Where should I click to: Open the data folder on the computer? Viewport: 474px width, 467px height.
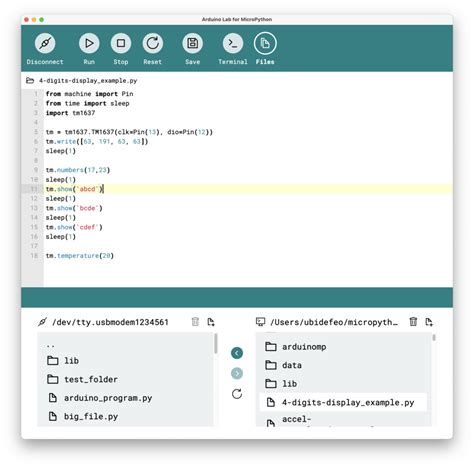point(283,365)
